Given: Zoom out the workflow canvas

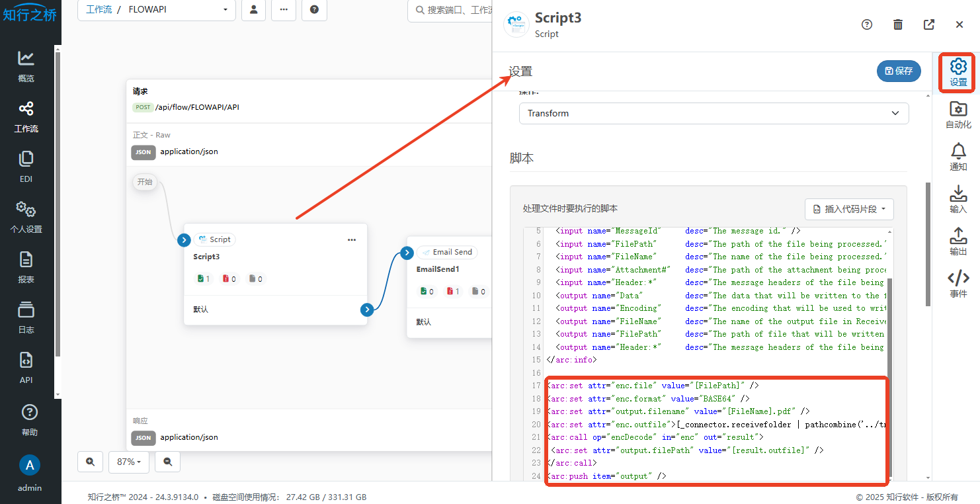Looking at the screenshot, I should tap(168, 462).
